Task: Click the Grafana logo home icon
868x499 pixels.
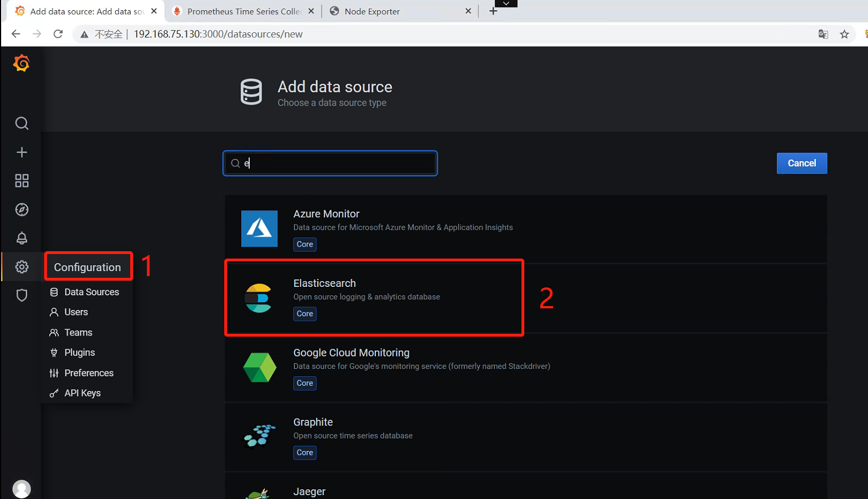Action: (x=22, y=63)
